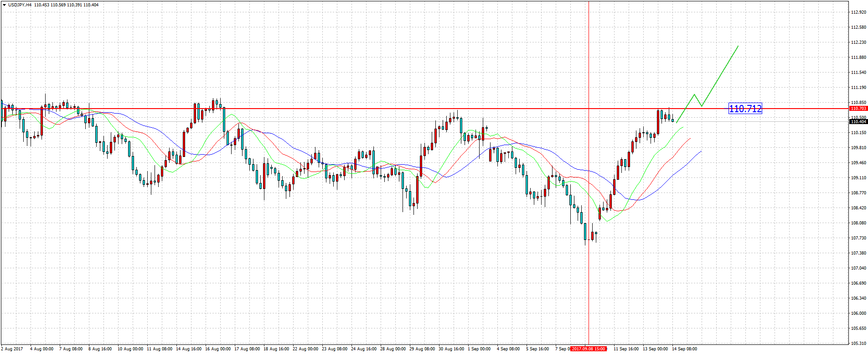
Task: Click the 1 Sep 00:00 time label
Action: [479, 349]
